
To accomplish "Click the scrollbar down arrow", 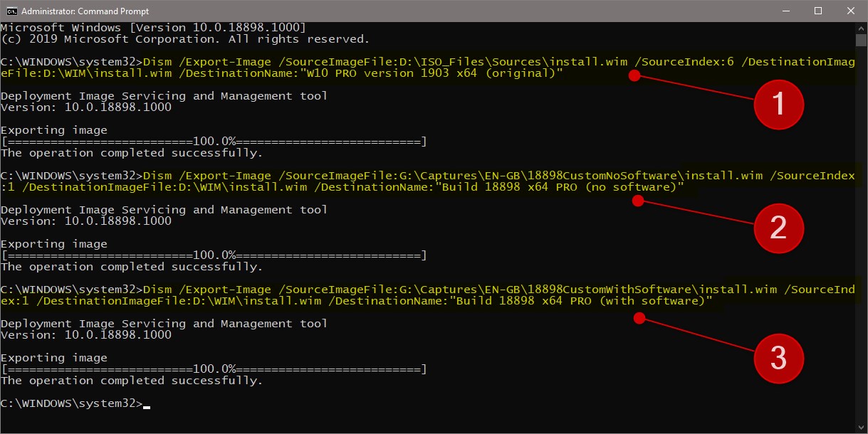I will click(x=862, y=428).
